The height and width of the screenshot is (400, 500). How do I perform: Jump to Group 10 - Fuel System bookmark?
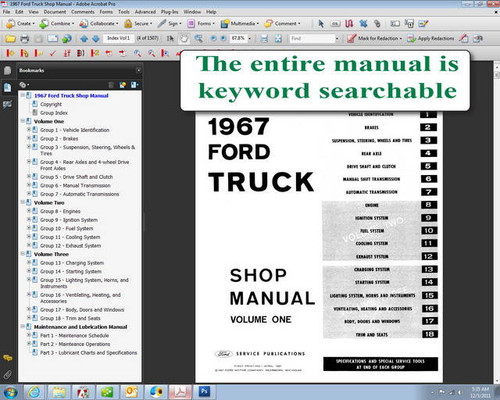[x=67, y=228]
